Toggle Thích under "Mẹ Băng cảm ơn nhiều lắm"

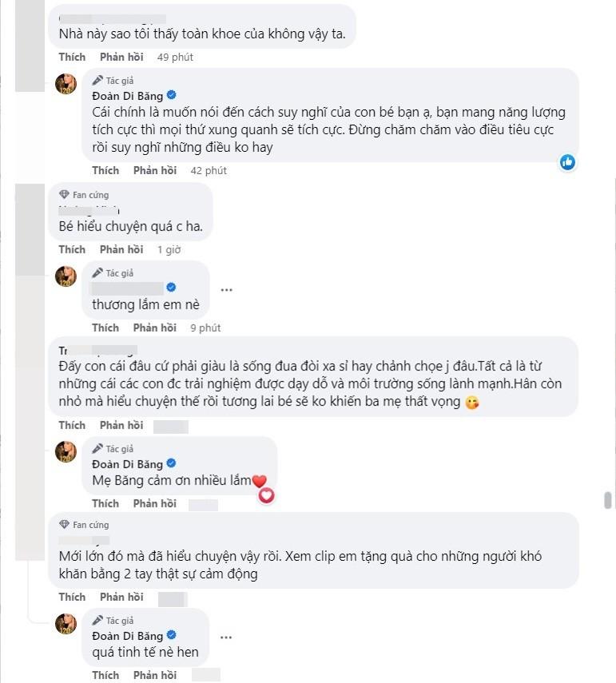coord(105,503)
